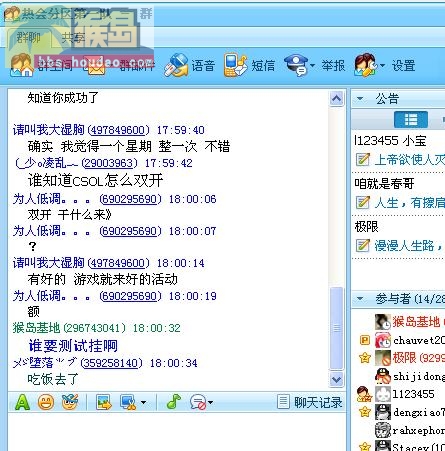Click the P badge beside chauvet
This screenshot has width=445, height=451.
365,340
